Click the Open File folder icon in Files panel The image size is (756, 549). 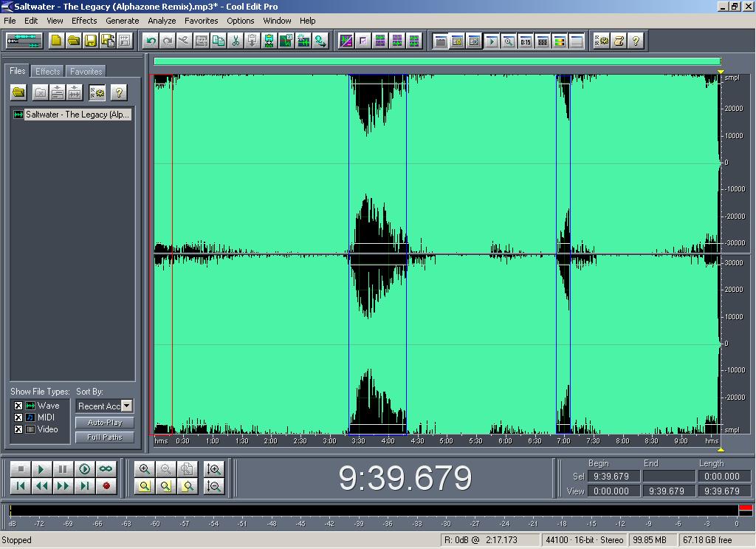(x=18, y=92)
